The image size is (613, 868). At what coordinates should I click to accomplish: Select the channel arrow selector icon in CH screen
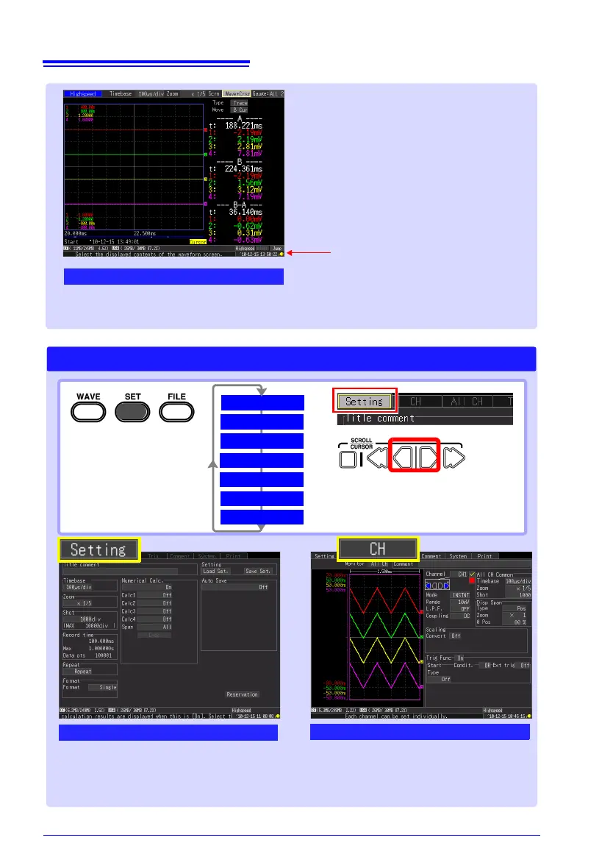click(437, 585)
